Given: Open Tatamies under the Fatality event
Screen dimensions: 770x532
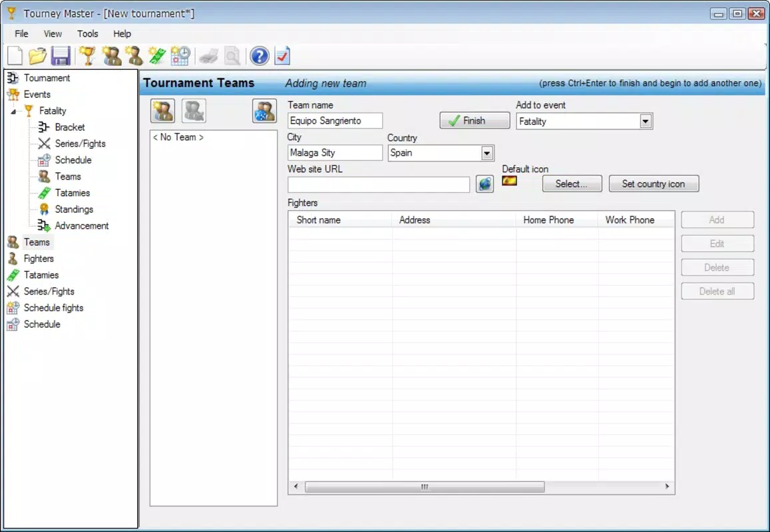Looking at the screenshot, I should 72,193.
